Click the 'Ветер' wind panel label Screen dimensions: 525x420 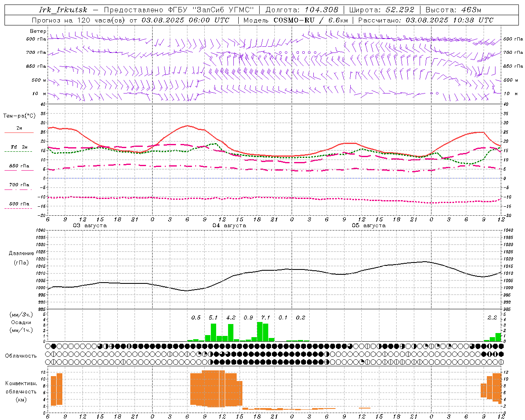point(38,31)
